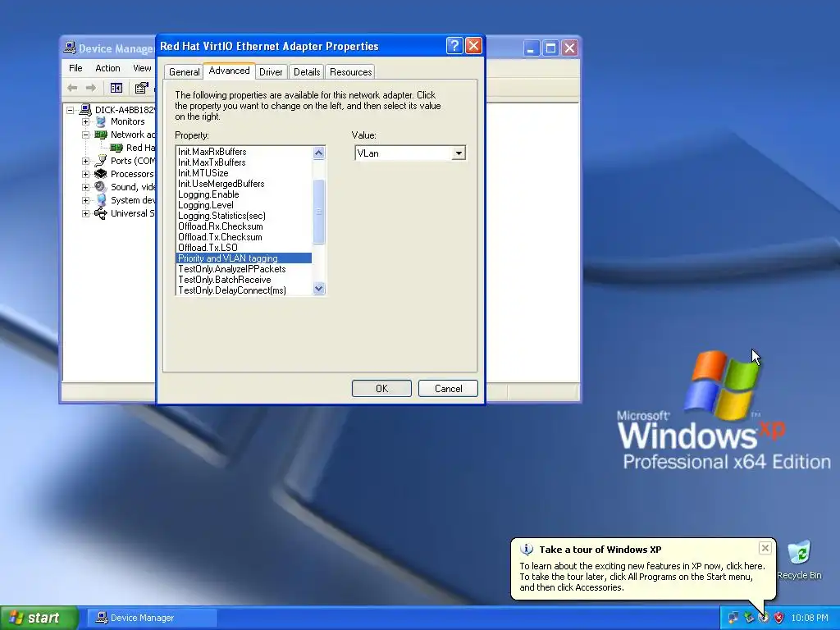Expand the Processors node
This screenshot has height=630, width=840.
85,174
